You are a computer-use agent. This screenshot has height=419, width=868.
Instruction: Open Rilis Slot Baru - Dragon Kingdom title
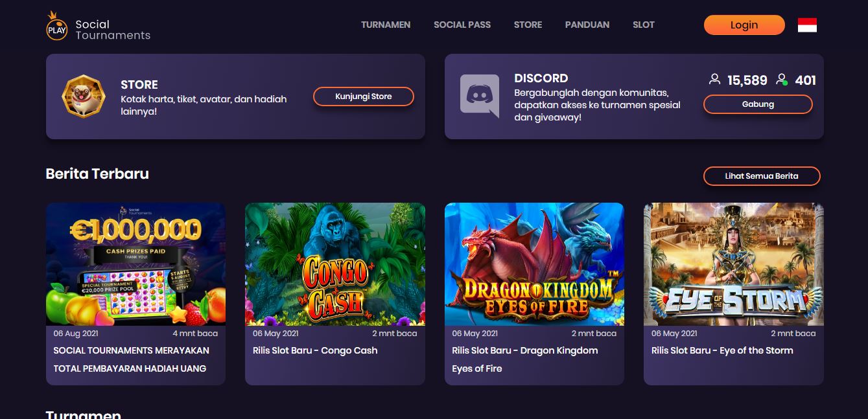(525, 359)
